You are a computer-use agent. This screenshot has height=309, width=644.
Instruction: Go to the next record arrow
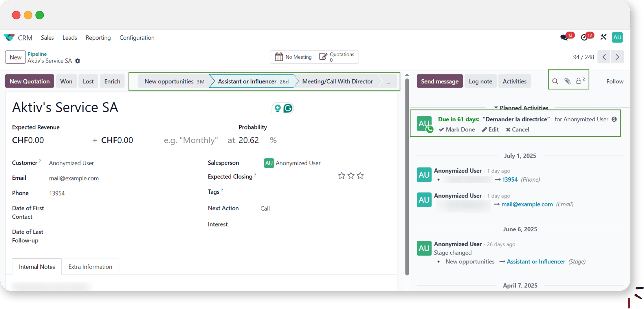tap(617, 57)
